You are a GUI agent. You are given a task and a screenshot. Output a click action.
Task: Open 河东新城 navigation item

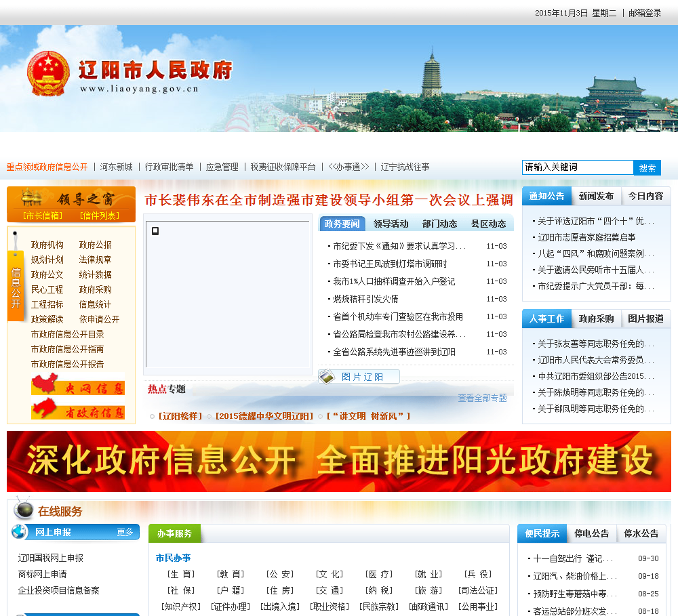click(117, 167)
